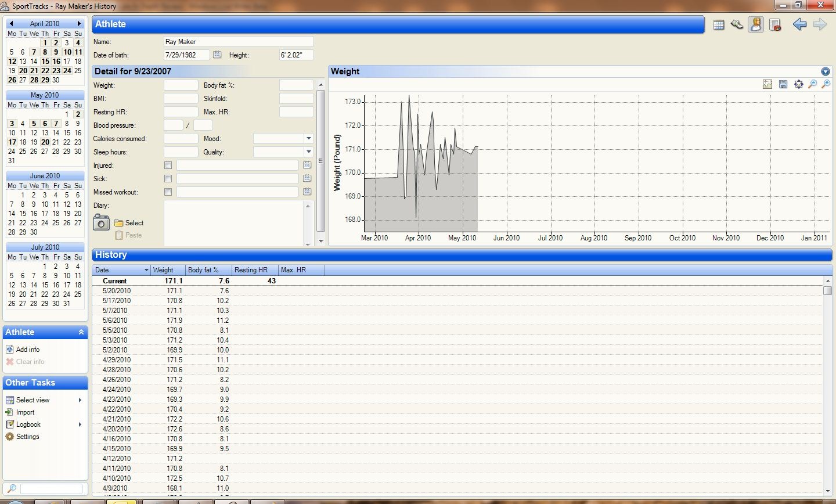Open the Mood dropdown
This screenshot has height=504, width=836.
[x=309, y=139]
